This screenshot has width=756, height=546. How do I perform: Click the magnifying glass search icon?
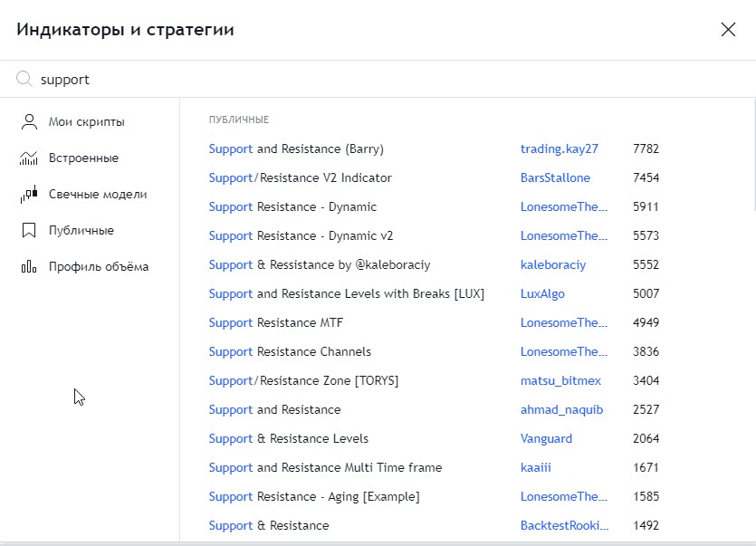(24, 79)
